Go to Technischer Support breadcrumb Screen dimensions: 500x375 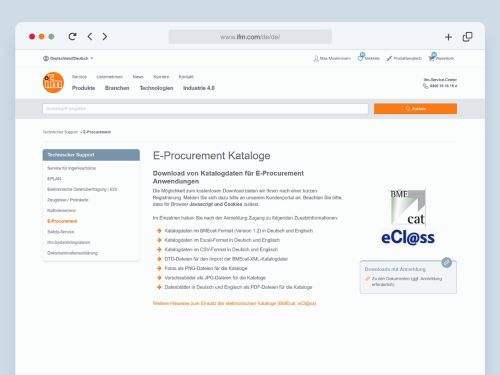point(60,132)
